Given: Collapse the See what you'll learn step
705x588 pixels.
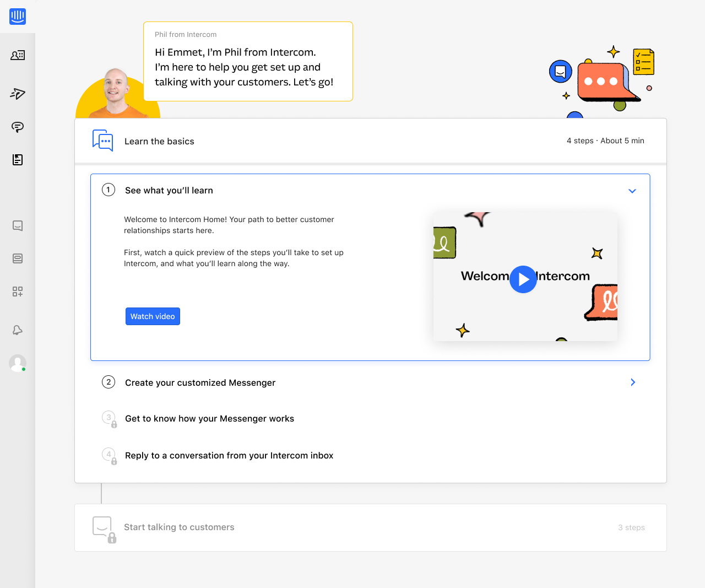Looking at the screenshot, I should 632,191.
